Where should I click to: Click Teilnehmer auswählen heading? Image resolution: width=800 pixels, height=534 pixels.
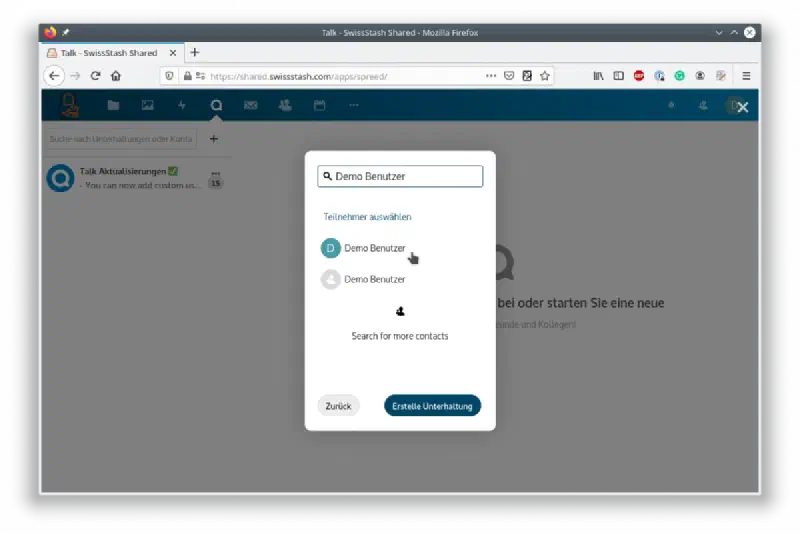(367, 217)
